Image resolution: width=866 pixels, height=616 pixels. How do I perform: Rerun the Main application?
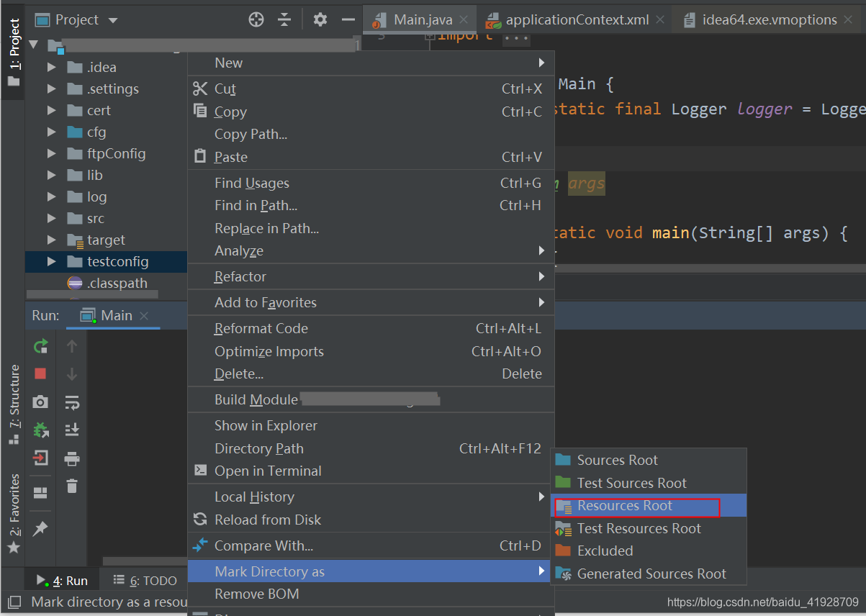[x=41, y=346]
